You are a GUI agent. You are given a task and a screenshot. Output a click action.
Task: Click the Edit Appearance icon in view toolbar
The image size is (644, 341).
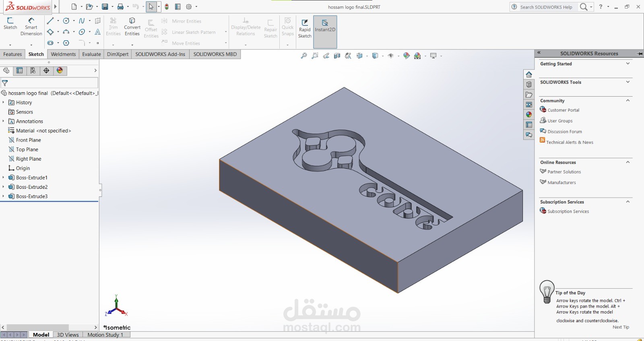click(407, 56)
